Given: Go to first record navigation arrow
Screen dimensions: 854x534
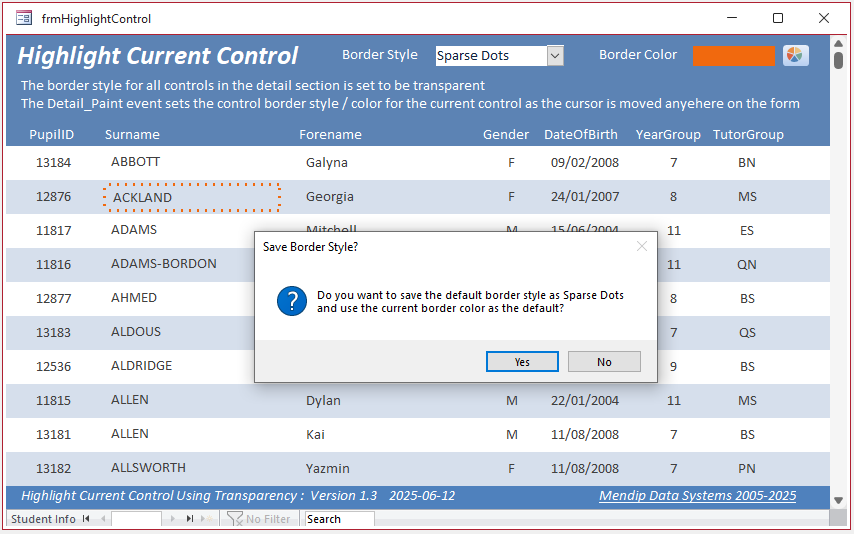Looking at the screenshot, I should click(x=86, y=519).
